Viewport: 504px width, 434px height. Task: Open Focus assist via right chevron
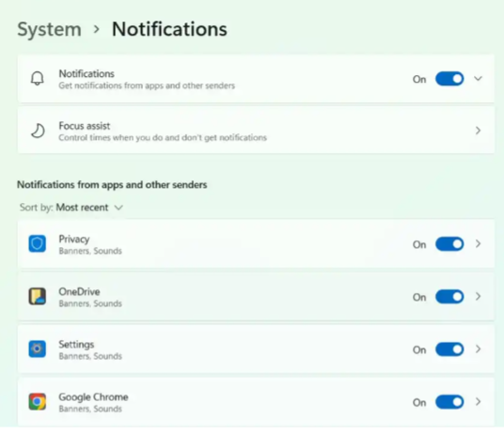478,131
